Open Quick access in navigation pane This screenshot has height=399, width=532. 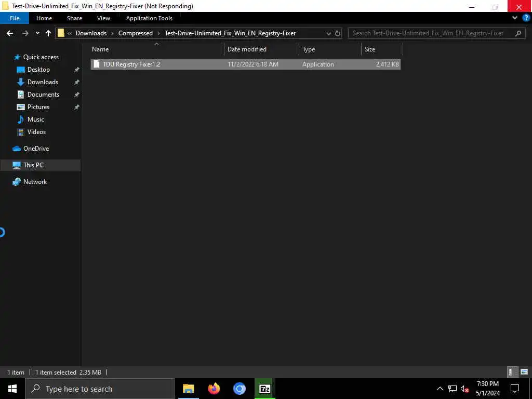(x=41, y=57)
